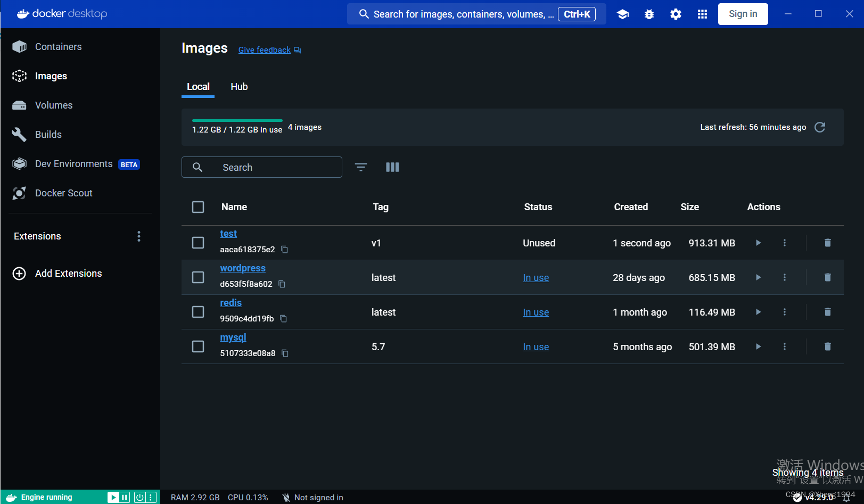Run the test image with the play button
The width and height of the screenshot is (864, 504).
[758, 243]
